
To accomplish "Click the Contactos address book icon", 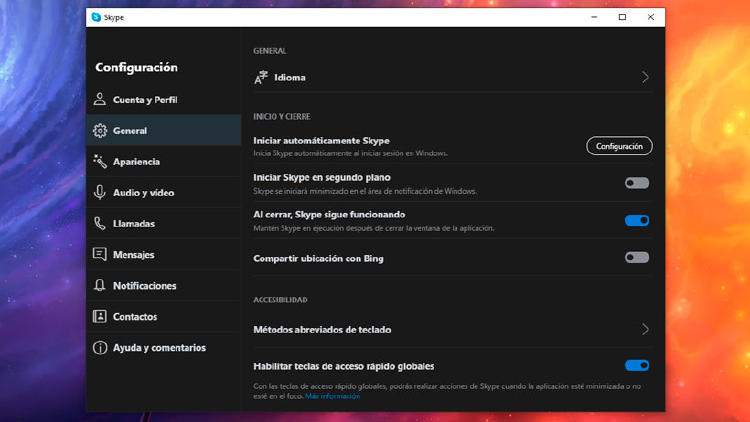I will coord(100,317).
